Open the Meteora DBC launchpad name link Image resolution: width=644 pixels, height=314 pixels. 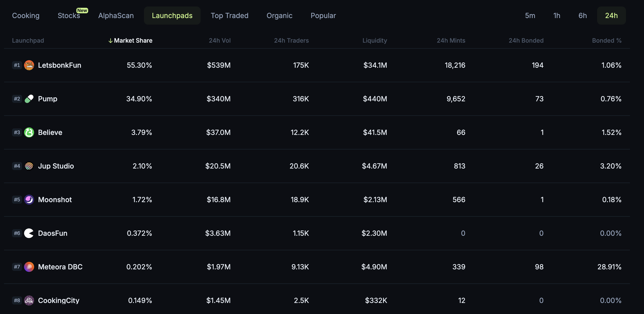[60, 267]
